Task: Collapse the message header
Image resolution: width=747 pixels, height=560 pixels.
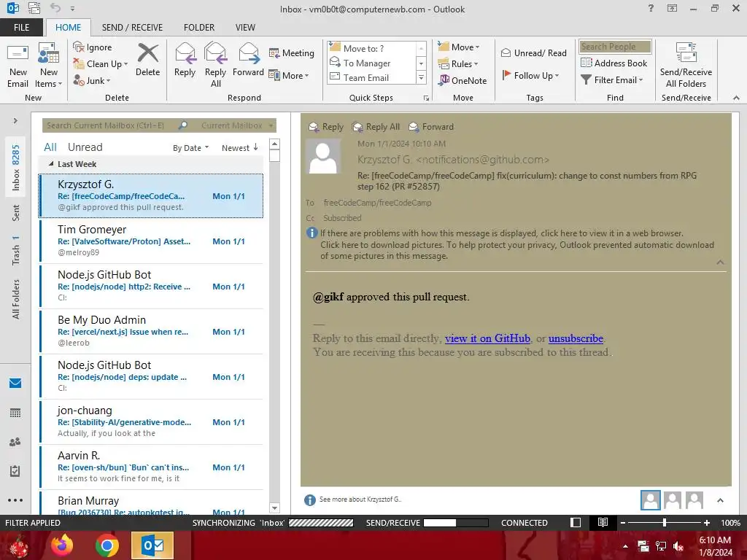Action: 720,262
